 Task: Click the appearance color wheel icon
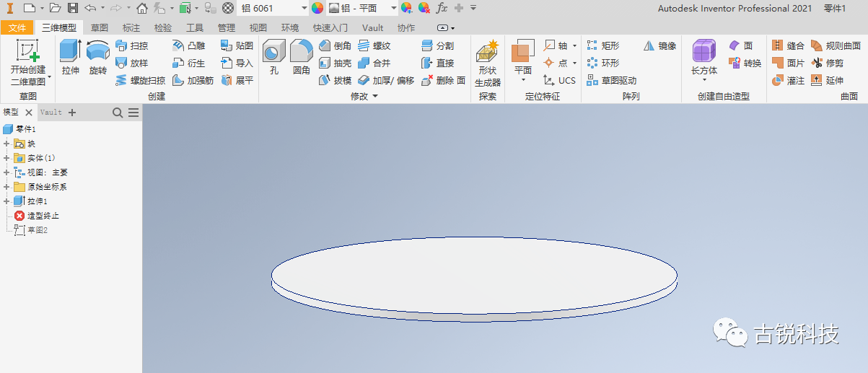tap(317, 8)
